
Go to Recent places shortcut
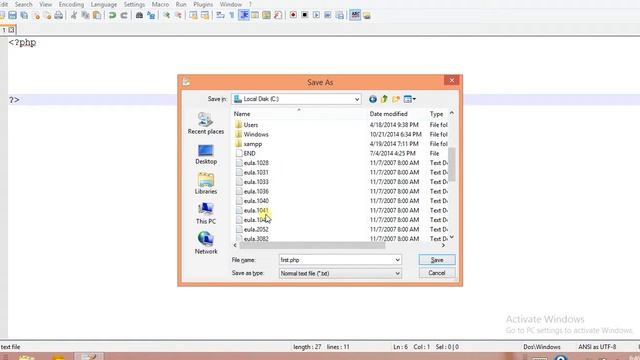tap(206, 123)
